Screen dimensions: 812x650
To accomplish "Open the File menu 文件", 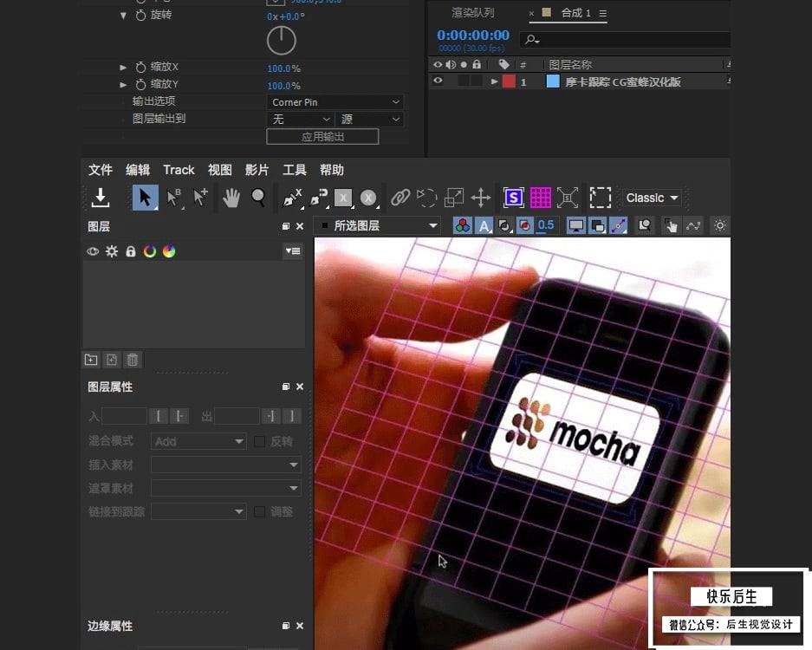I will 101,170.
